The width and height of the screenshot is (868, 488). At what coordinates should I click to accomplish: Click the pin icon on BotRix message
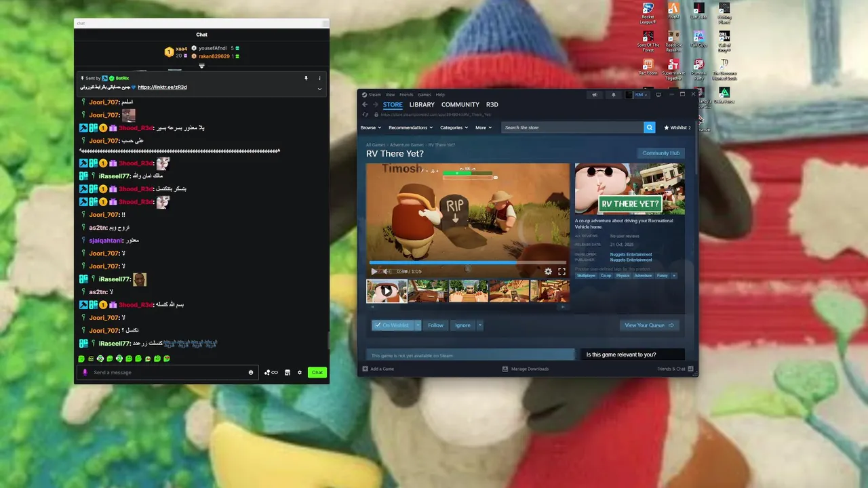306,78
